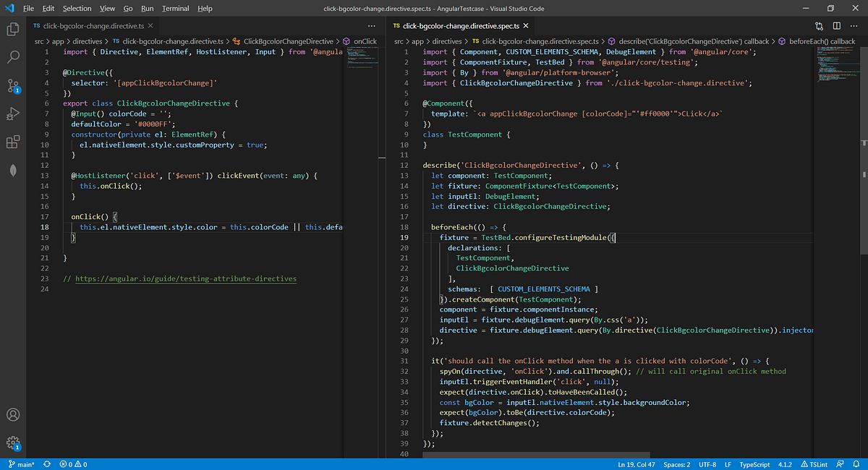Click the synchronize changes icon in status bar

click(46, 464)
